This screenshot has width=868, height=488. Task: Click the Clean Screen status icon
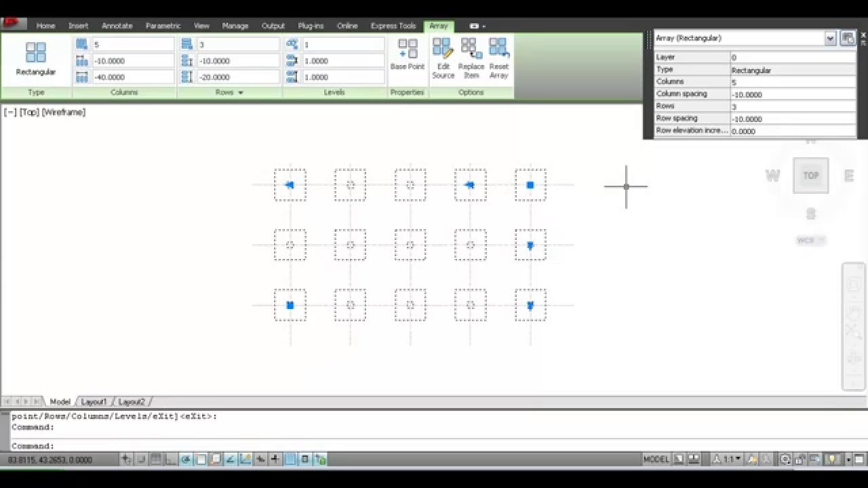859,459
